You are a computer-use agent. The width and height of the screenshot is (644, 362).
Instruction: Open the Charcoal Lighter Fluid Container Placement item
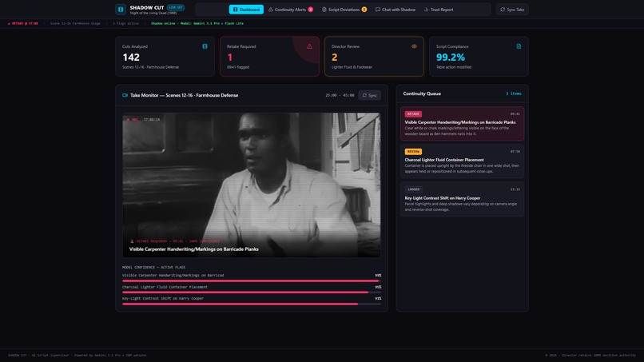click(x=462, y=161)
